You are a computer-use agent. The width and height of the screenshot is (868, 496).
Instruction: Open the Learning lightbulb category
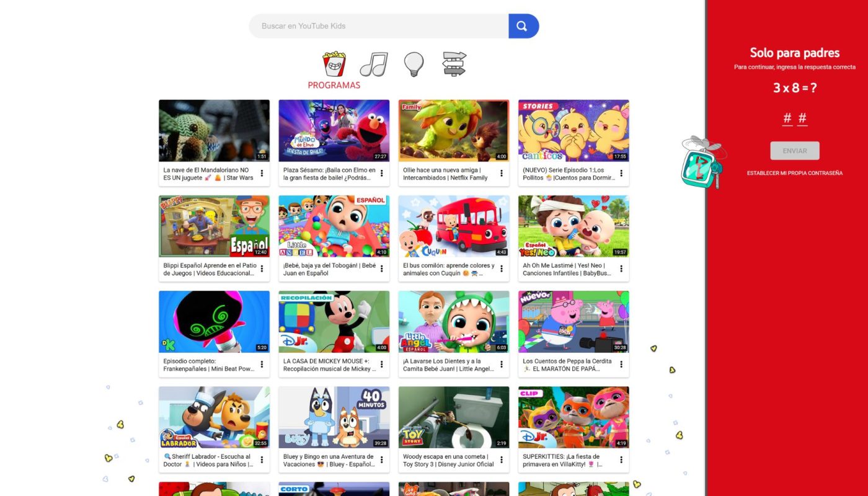point(414,64)
